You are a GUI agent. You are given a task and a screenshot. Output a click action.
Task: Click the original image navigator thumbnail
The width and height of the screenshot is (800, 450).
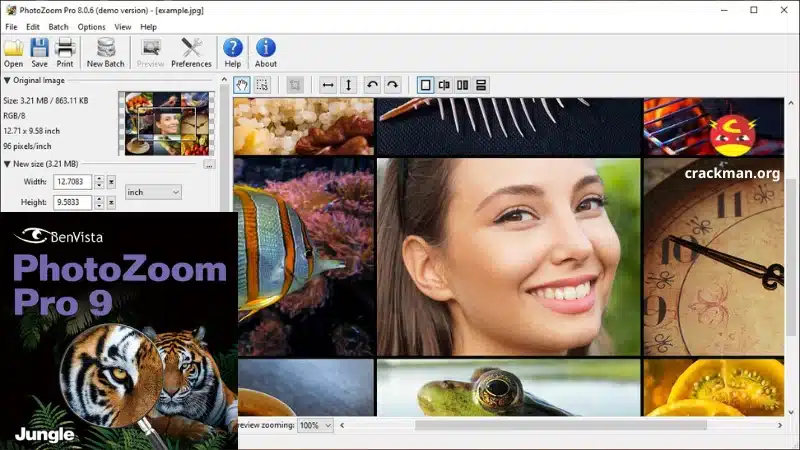point(166,123)
